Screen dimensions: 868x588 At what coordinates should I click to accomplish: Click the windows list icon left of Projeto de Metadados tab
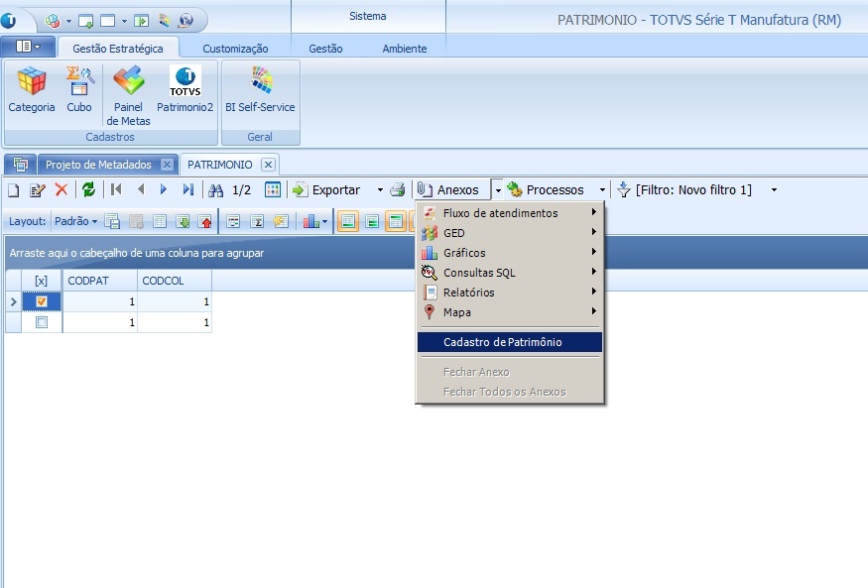[21, 165]
